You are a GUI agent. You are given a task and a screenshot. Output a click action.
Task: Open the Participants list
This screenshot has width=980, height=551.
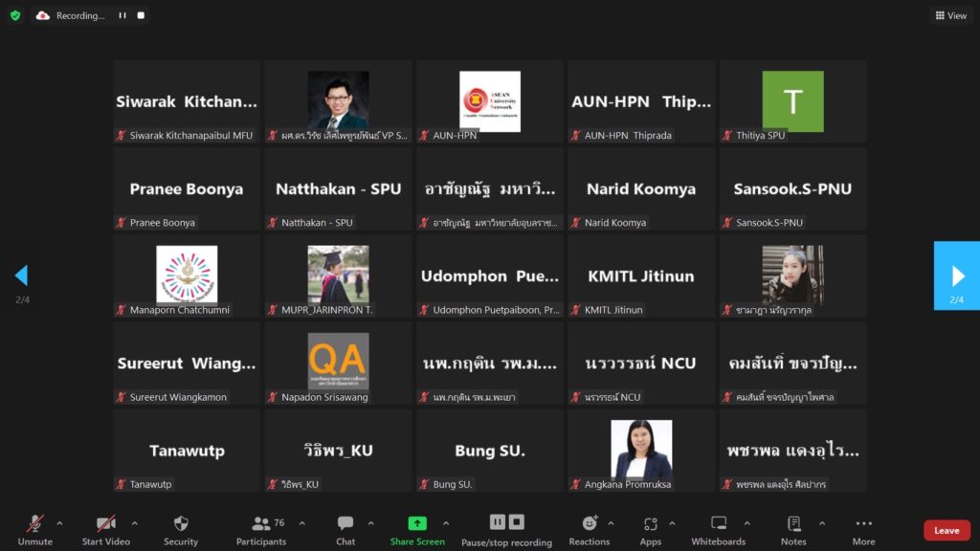point(261,529)
